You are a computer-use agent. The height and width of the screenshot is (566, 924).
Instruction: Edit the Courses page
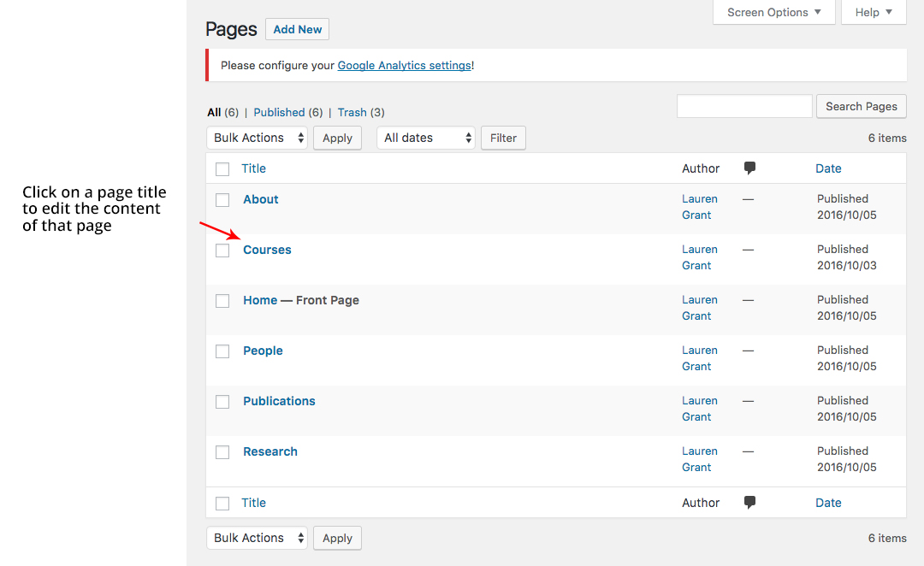(x=267, y=250)
